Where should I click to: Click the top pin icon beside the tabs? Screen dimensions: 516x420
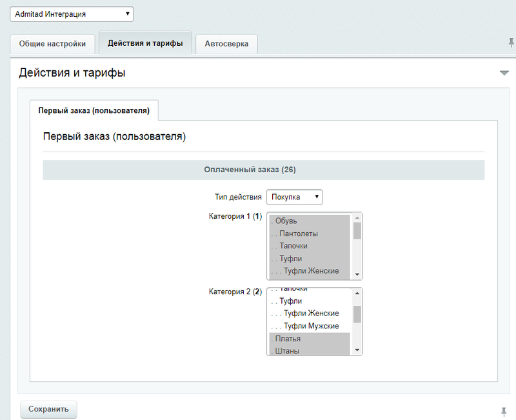511,43
